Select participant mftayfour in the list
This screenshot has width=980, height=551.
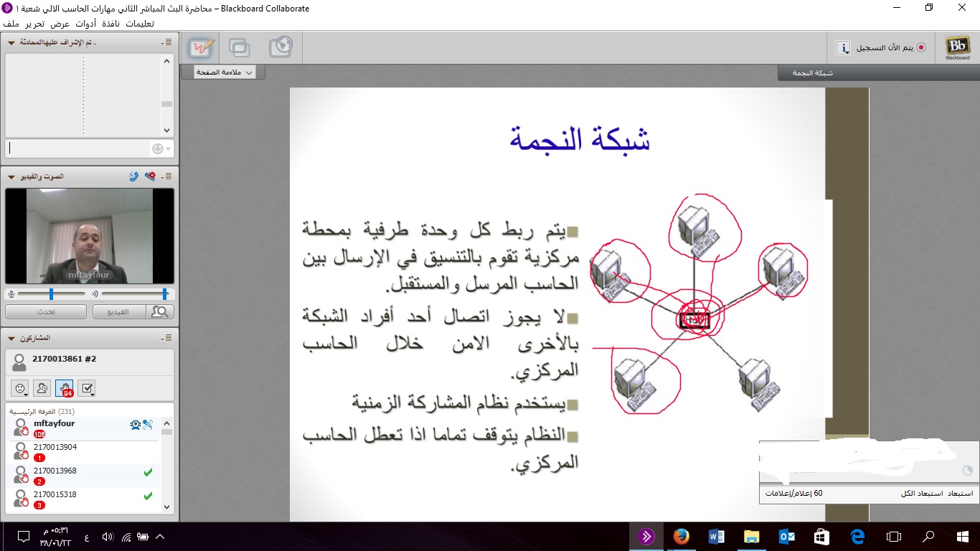(83, 428)
